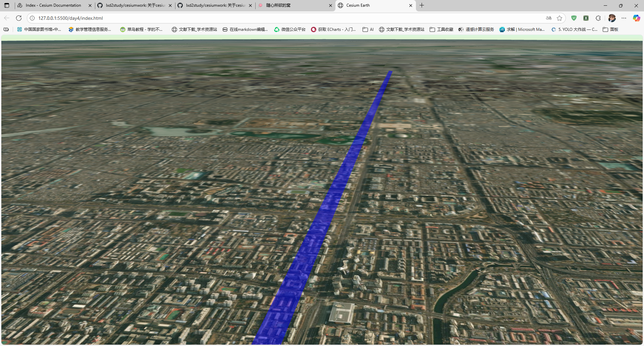Open a new tab with plus button
Screen dimensions: 644x346
pos(422,5)
